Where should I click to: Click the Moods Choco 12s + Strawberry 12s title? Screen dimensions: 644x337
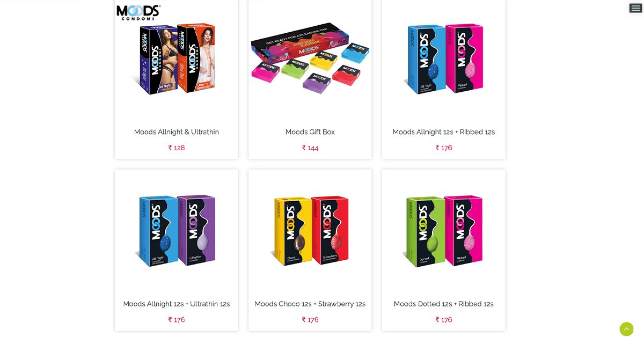click(310, 304)
